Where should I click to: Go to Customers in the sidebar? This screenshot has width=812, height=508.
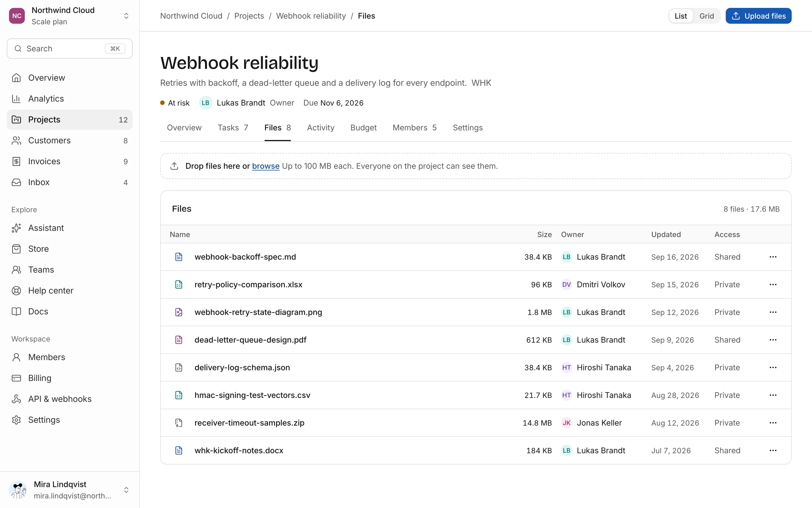[x=69, y=141]
